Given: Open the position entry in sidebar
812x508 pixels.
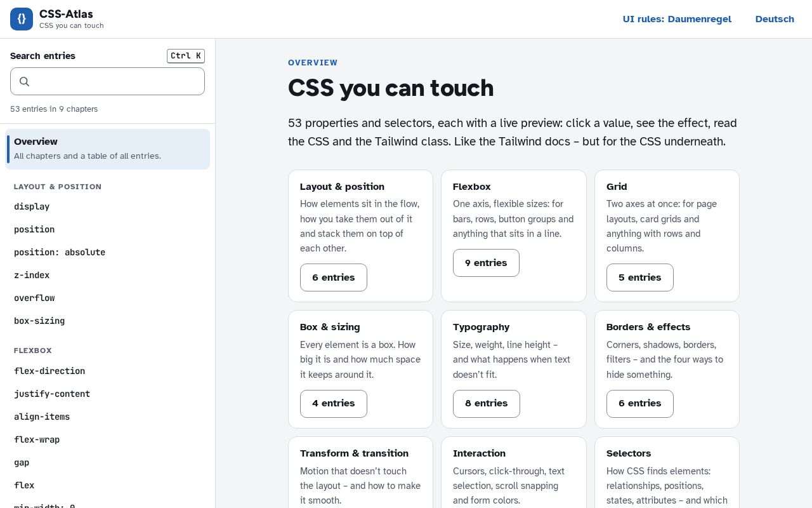Looking at the screenshot, I should point(107,229).
